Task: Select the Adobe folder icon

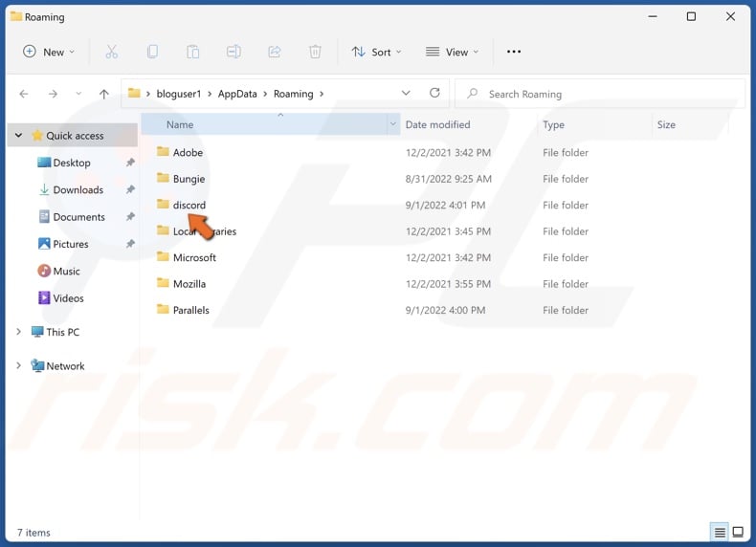Action: (163, 152)
